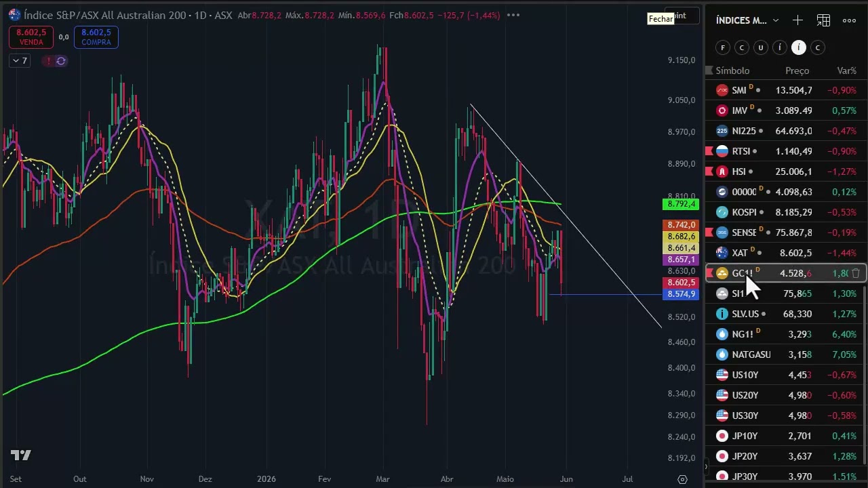Click the NI225 symbol logo
The image size is (868, 488).
[722, 131]
